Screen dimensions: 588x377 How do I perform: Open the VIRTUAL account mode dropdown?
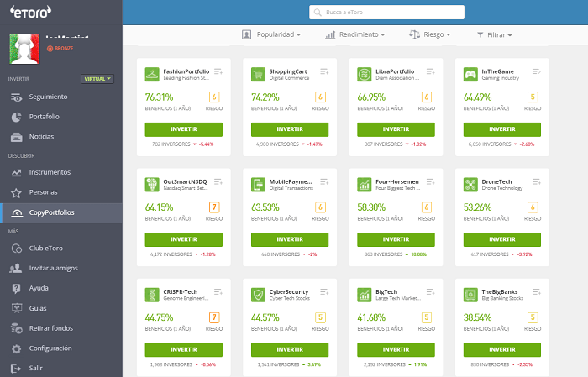coord(97,79)
